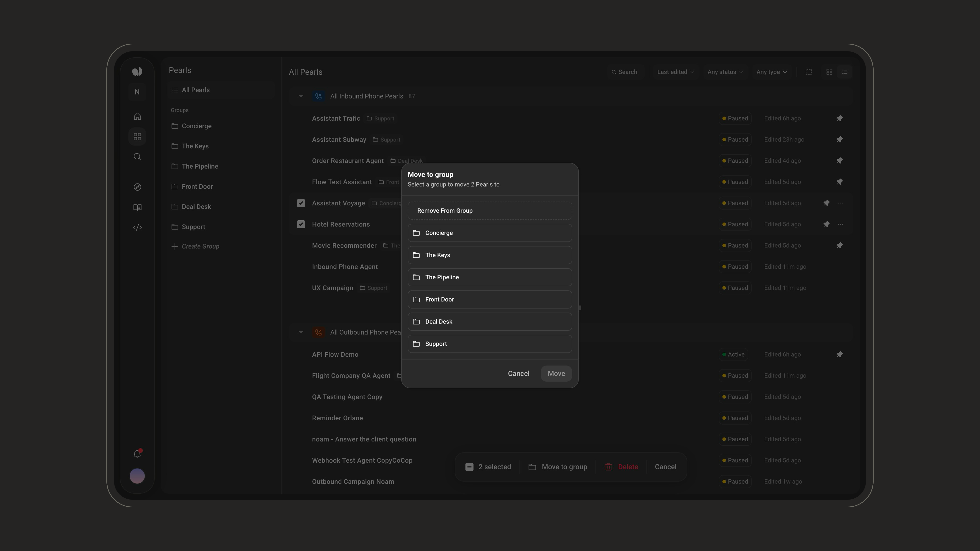Open Last edited sort dropdown
This screenshot has width=980, height=551.
point(676,72)
